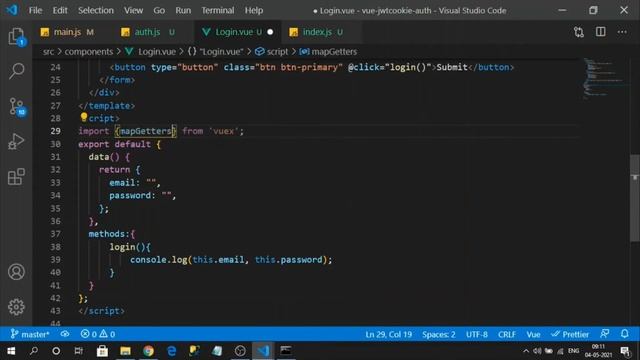
Task: Close Login.vue via unsaved dot
Action: (x=270, y=32)
